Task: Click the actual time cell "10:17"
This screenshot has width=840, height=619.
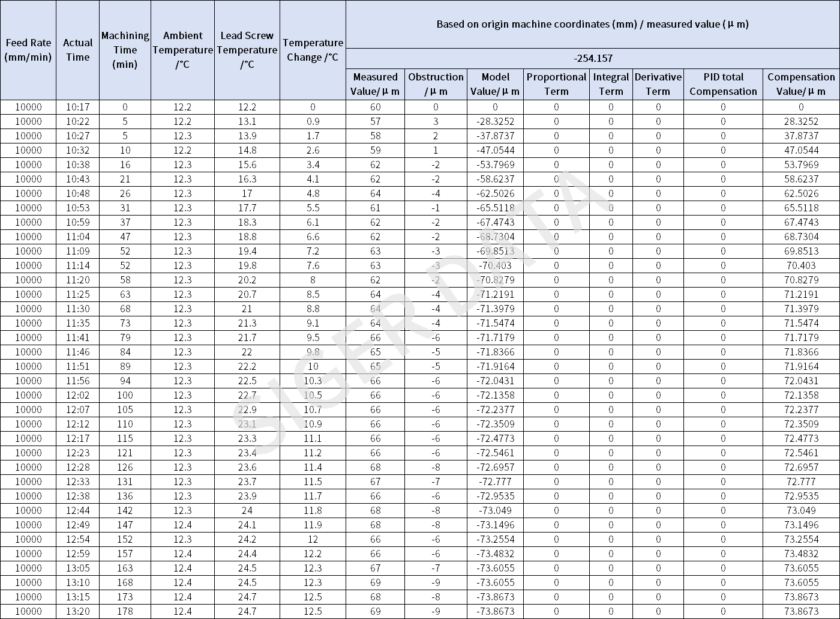Action: 77,107
